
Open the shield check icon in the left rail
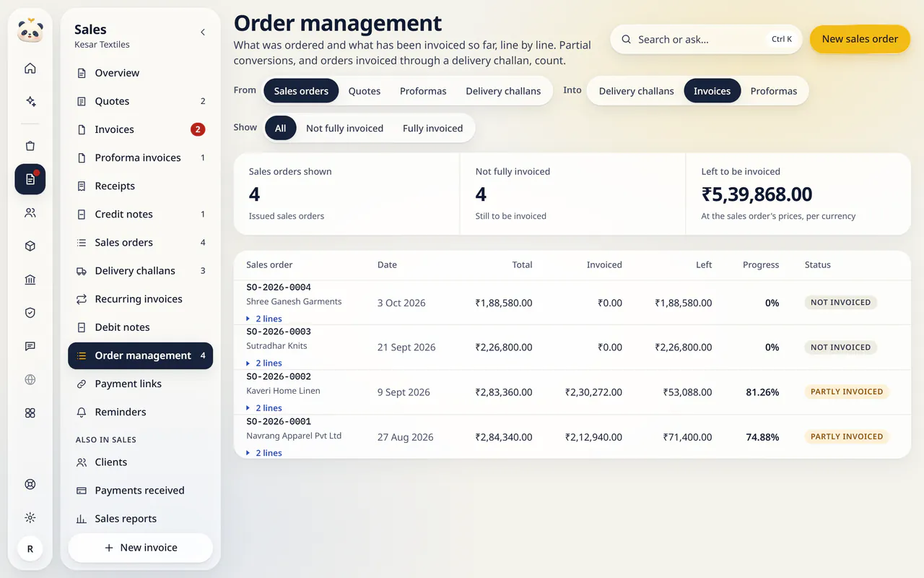coord(30,313)
